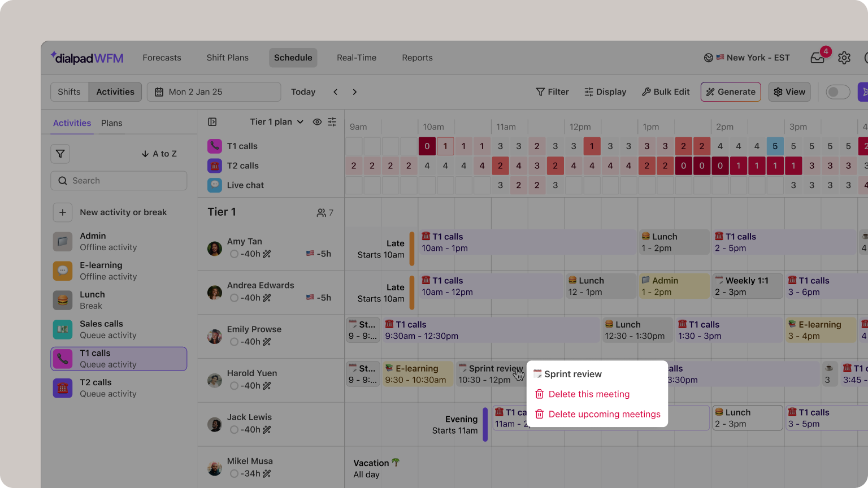This screenshot has width=868, height=488.
Task: Click the globe timezone icon
Action: pyautogui.click(x=708, y=58)
